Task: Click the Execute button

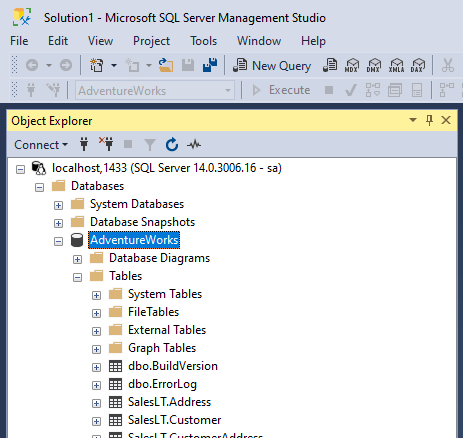Action: (x=281, y=90)
